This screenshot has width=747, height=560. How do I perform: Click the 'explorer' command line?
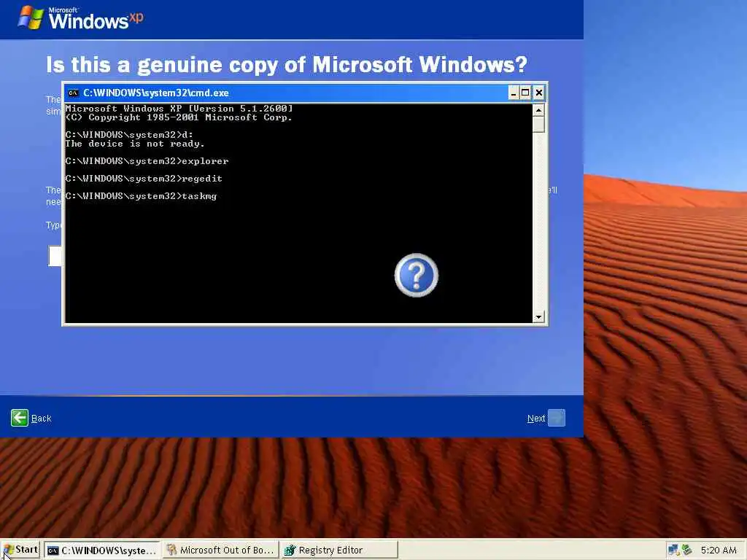point(147,161)
